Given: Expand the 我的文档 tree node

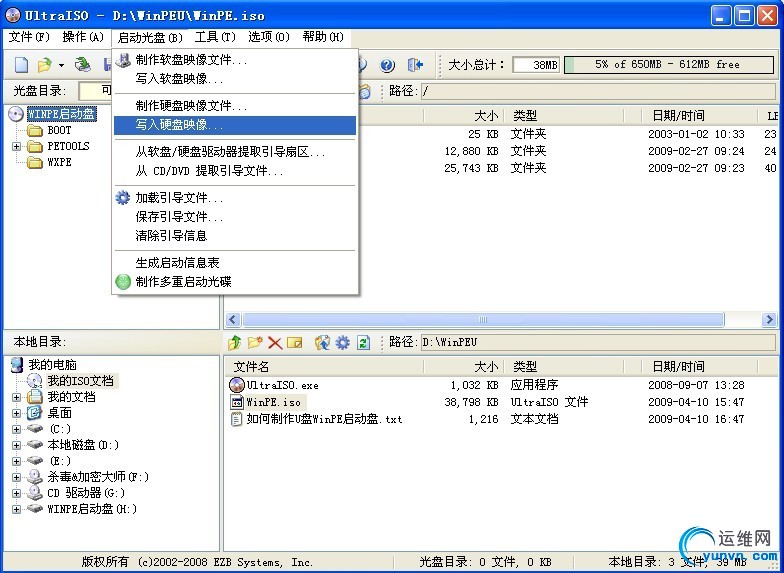Looking at the screenshot, I should [x=16, y=398].
